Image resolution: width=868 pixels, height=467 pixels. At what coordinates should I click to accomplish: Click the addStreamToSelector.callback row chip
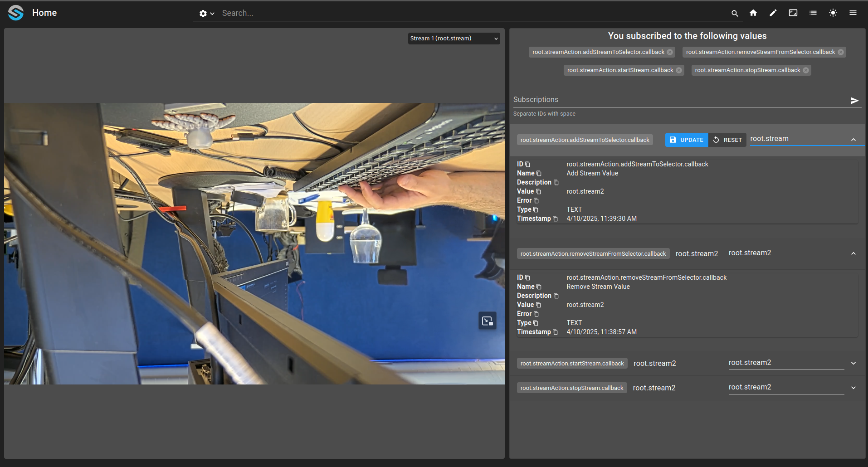click(x=585, y=140)
